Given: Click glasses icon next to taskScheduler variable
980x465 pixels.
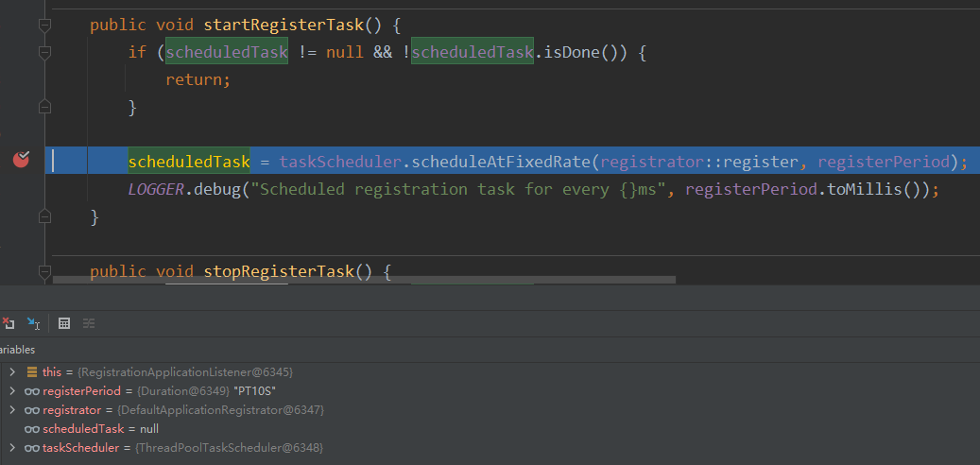Looking at the screenshot, I should (32, 448).
